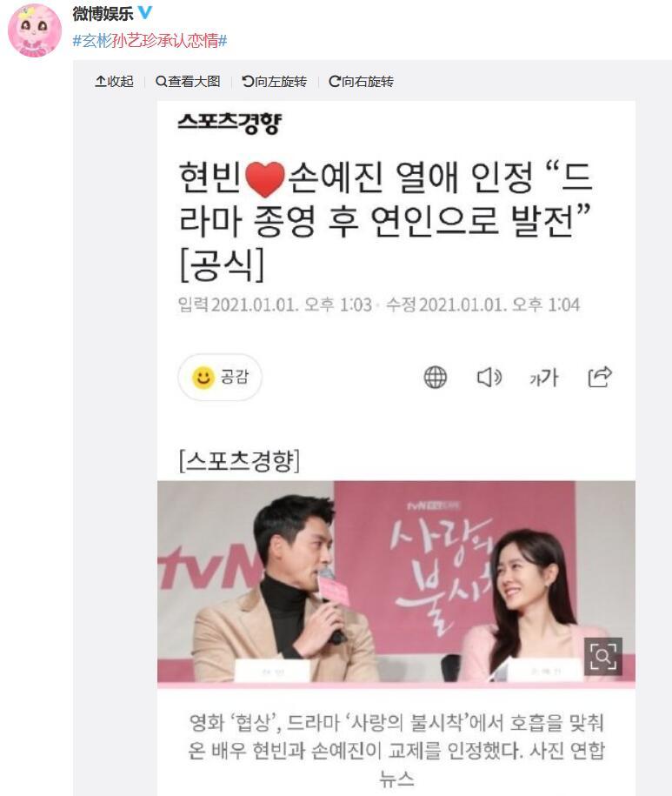This screenshot has width=672, height=796.
Task: Click the counterclockwise rotate arrow icon
Action: tap(248, 81)
